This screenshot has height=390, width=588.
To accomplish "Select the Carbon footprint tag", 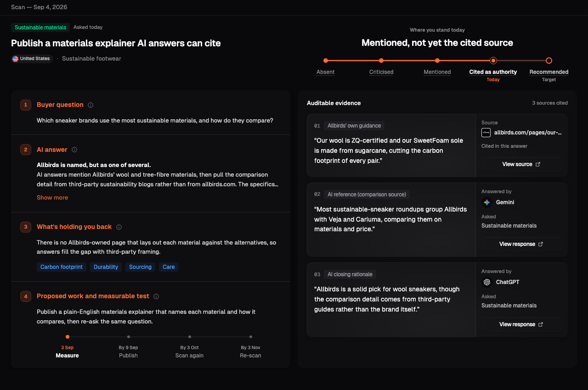I will click(x=62, y=267).
